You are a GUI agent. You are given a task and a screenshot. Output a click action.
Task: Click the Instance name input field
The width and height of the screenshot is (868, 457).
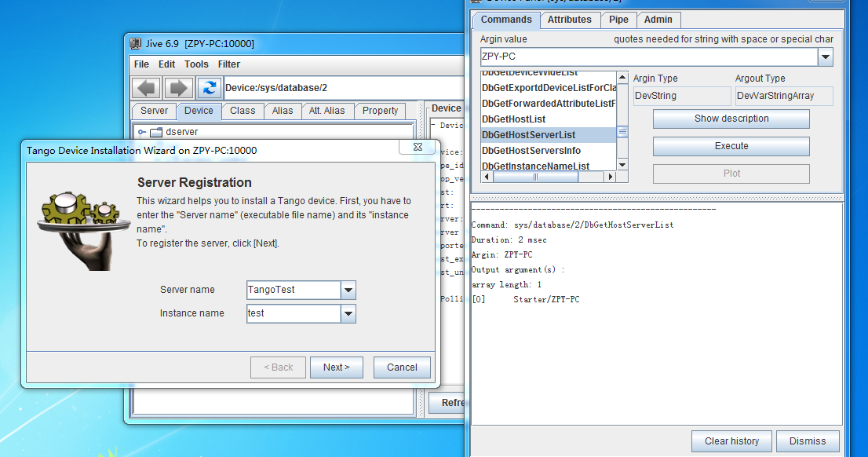pos(294,313)
